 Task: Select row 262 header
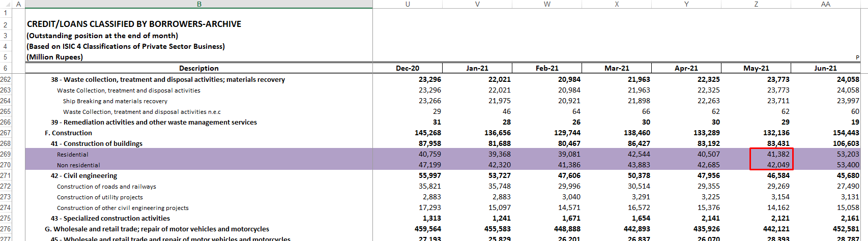[x=6, y=79]
